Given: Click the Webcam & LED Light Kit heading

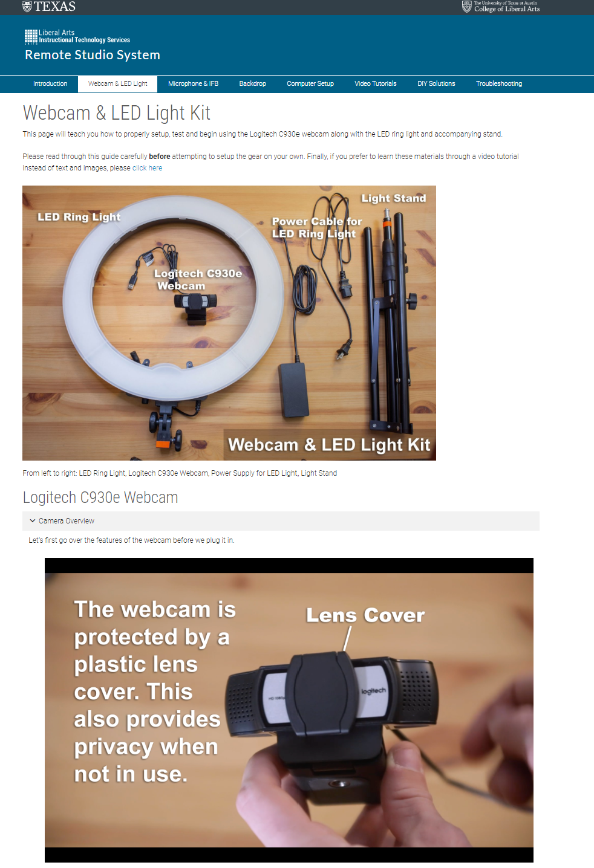Looking at the screenshot, I should pyautogui.click(x=117, y=113).
